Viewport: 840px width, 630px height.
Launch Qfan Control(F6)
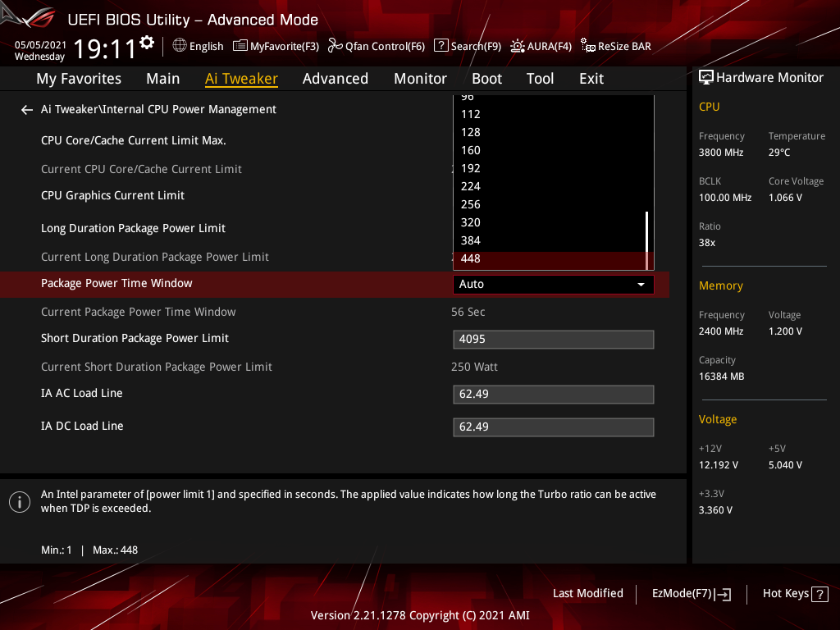pyautogui.click(x=376, y=46)
